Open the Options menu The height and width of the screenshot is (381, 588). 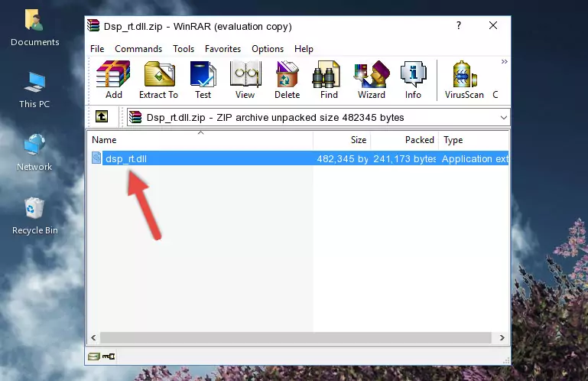[x=268, y=49]
